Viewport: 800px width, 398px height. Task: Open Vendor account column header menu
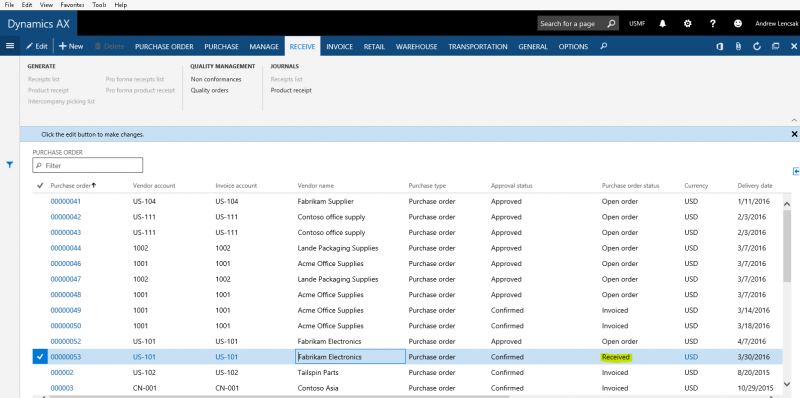pyautogui.click(x=154, y=186)
